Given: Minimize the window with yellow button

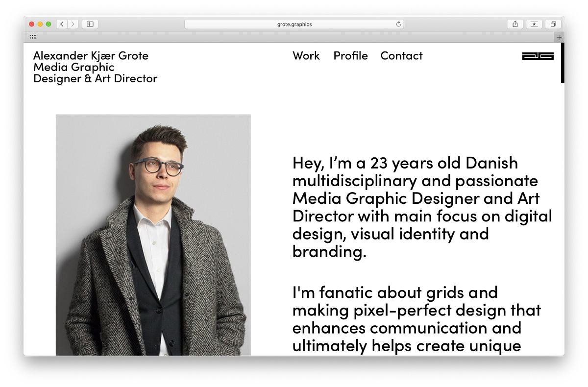Looking at the screenshot, I should point(39,23).
